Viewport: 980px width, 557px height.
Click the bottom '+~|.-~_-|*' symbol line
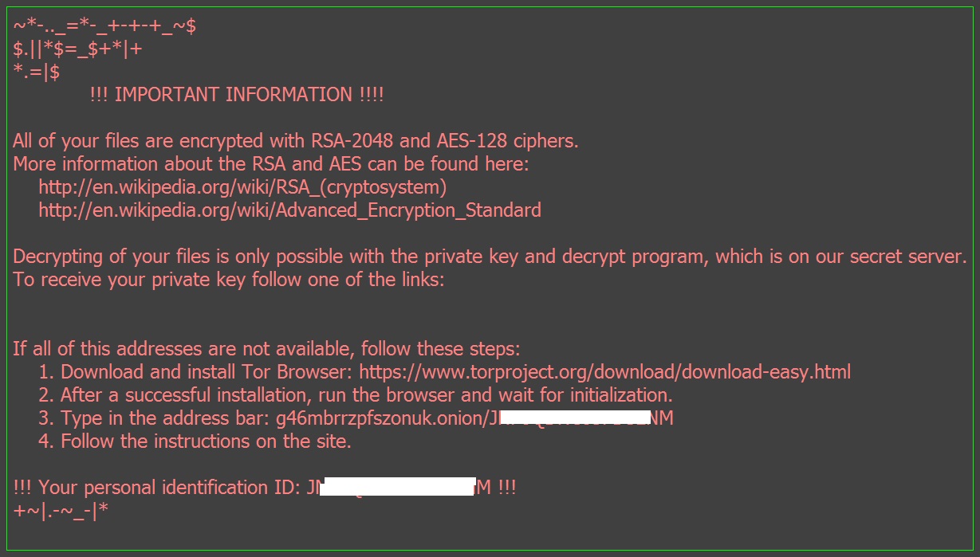[x=61, y=510]
